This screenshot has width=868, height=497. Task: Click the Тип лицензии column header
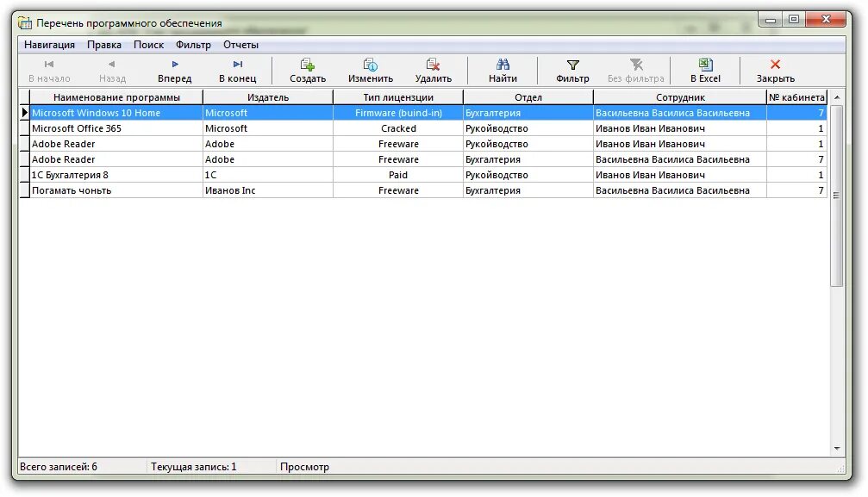(x=398, y=97)
